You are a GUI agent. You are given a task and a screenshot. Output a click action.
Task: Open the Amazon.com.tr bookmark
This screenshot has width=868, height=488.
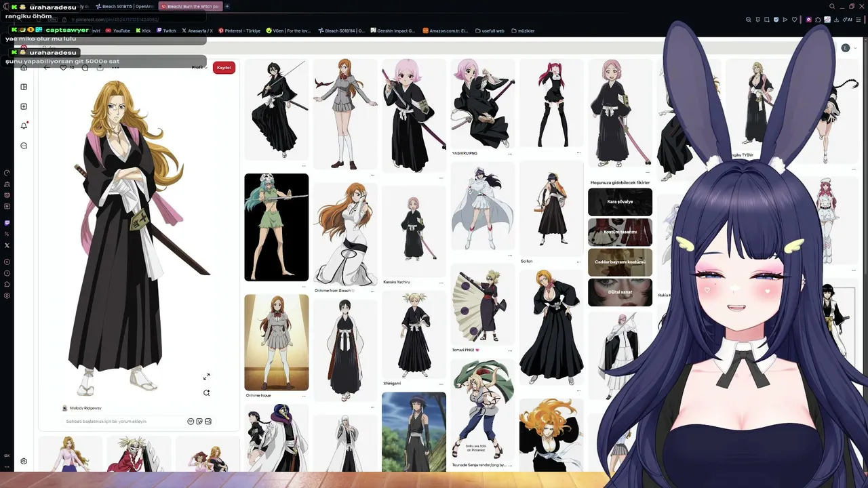(446, 30)
